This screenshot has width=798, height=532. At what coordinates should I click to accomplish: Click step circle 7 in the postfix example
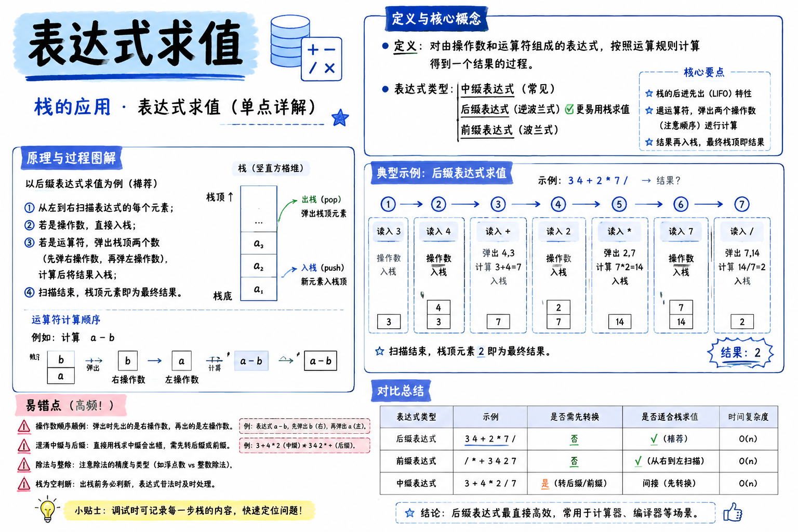pos(741,204)
